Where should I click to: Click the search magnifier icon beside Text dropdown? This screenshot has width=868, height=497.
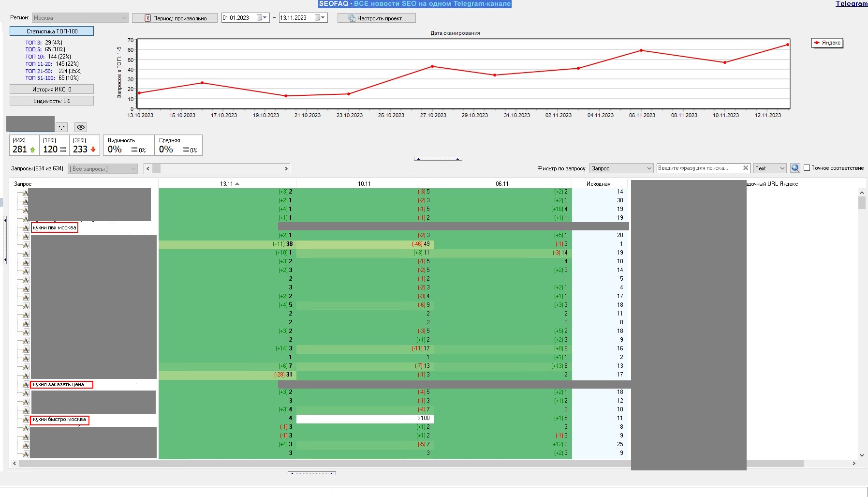pos(795,168)
